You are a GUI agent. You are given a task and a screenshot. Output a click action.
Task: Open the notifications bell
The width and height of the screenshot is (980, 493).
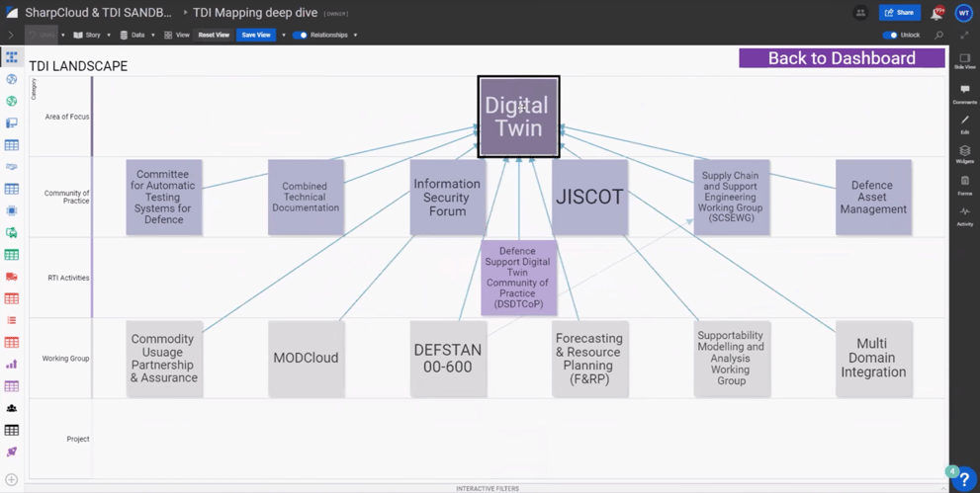pos(935,14)
